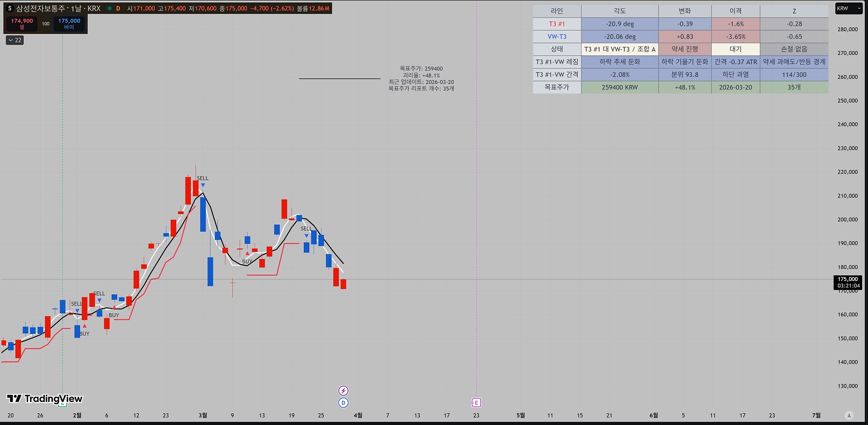Open the purple lightning bolt event icon

[343, 391]
